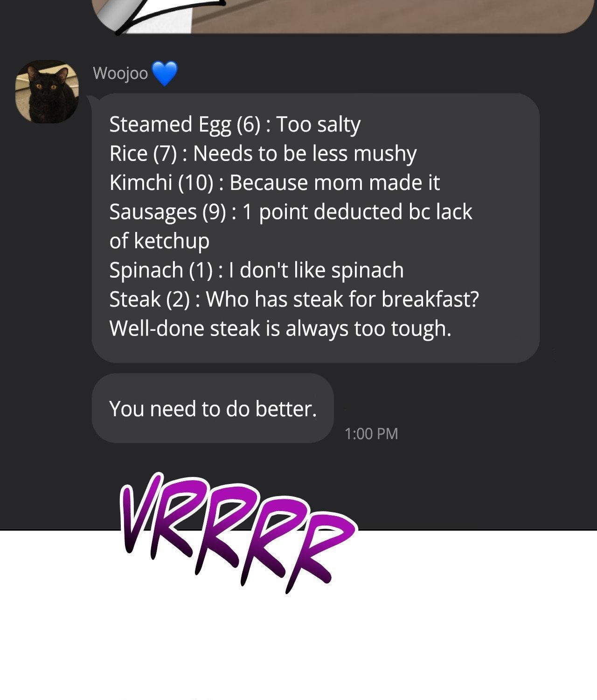Click "Because mom made it" text
Viewport: 597px width, 700px height.
click(334, 182)
